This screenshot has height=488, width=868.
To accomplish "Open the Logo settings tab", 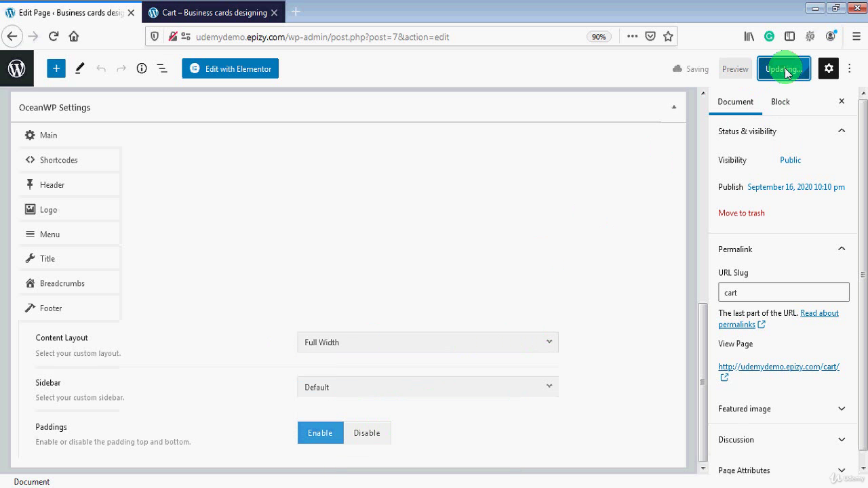I will 70,209.
